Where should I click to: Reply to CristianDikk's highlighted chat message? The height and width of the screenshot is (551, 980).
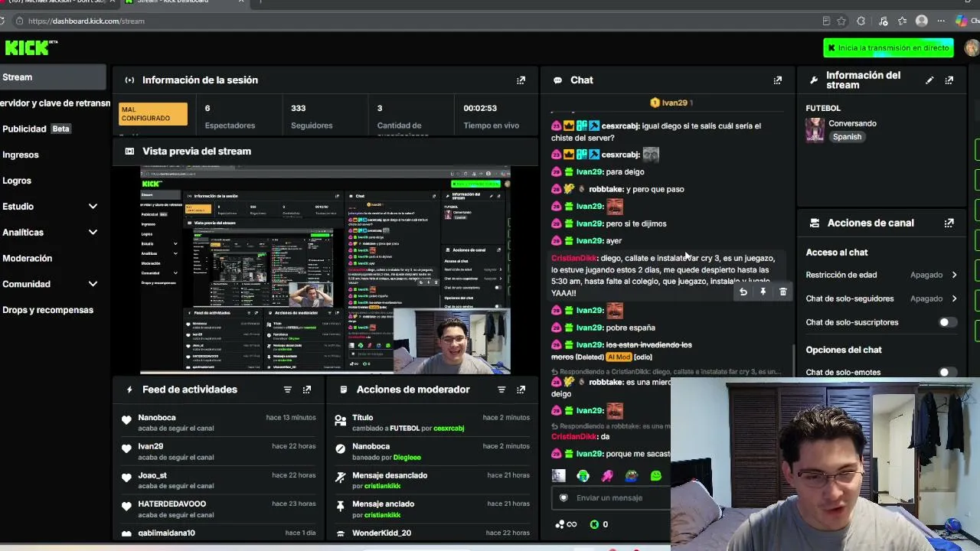[x=743, y=292]
